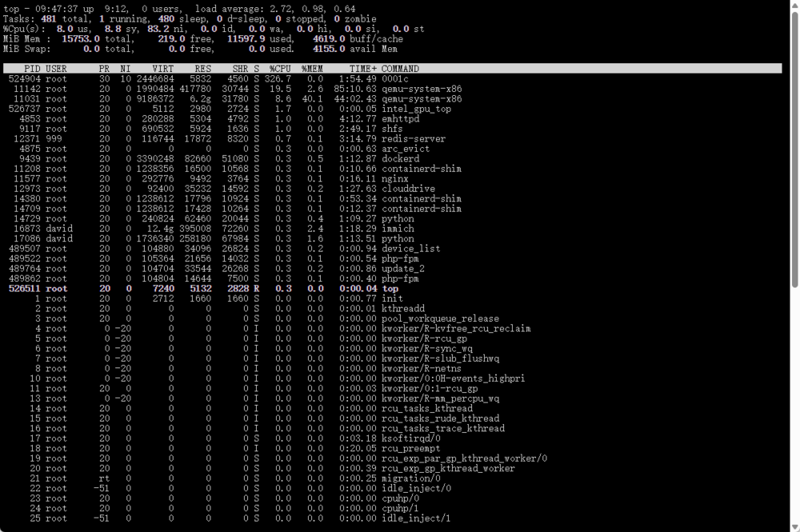Click containerd-shim command for PID 11208

(422, 168)
